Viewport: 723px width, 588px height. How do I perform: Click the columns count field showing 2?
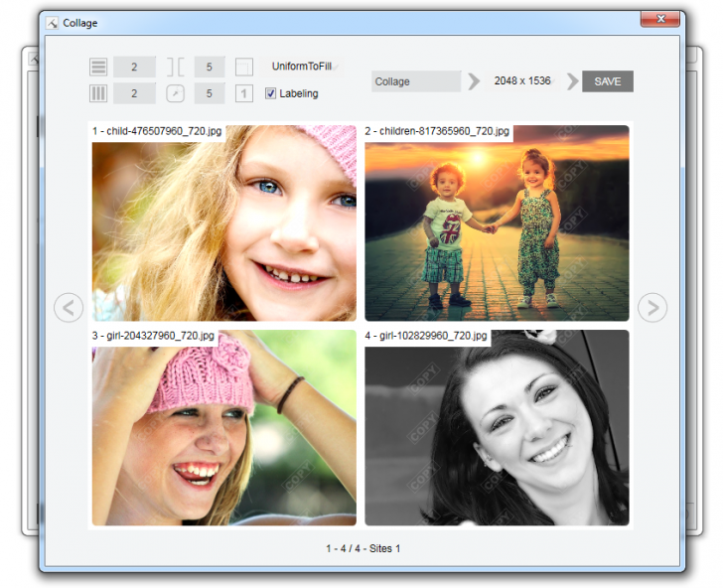click(134, 93)
